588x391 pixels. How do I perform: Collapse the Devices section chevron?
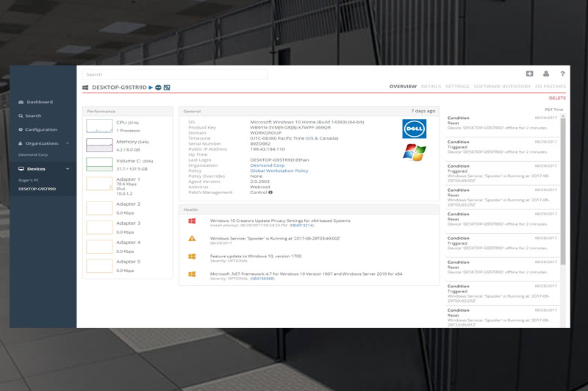pos(68,169)
